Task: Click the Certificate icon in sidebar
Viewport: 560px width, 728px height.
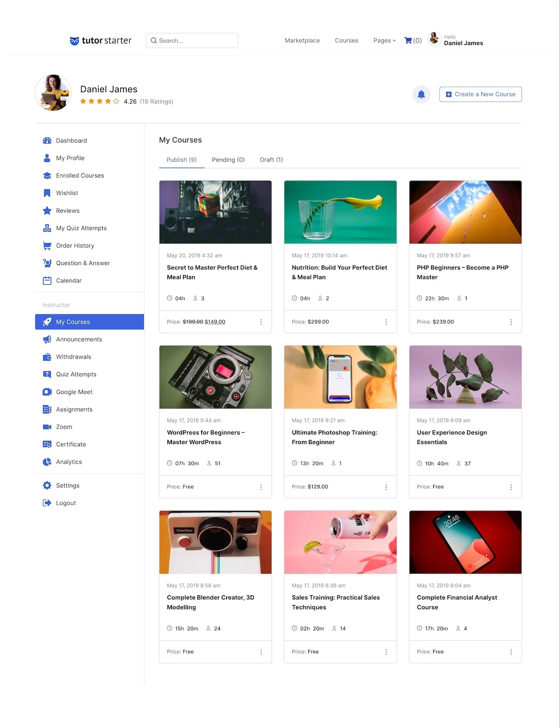Action: pos(47,444)
